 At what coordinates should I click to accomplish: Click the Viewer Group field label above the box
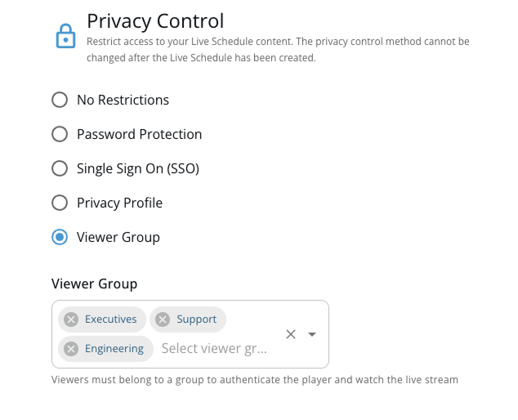click(94, 284)
